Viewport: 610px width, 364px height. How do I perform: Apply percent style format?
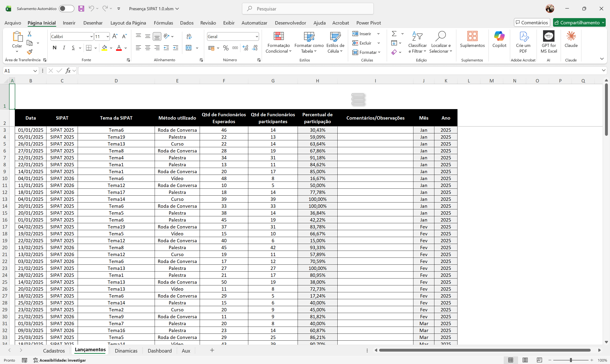pyautogui.click(x=226, y=48)
